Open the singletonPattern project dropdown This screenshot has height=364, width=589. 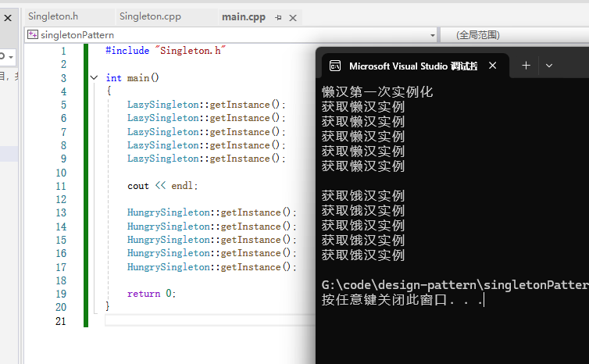(x=433, y=35)
